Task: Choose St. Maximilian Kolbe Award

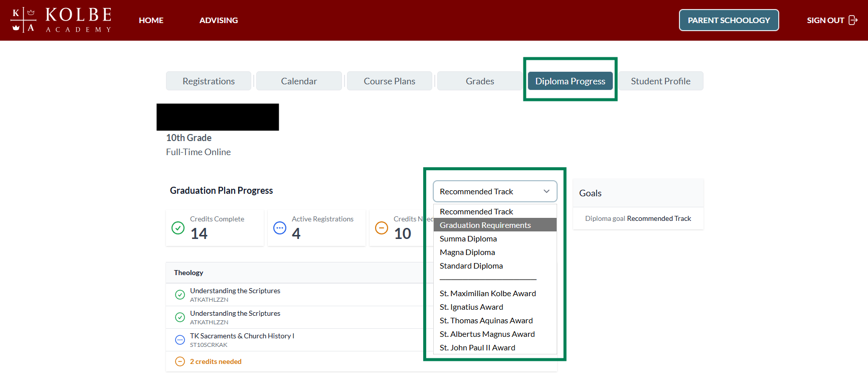Action: (x=495, y=293)
